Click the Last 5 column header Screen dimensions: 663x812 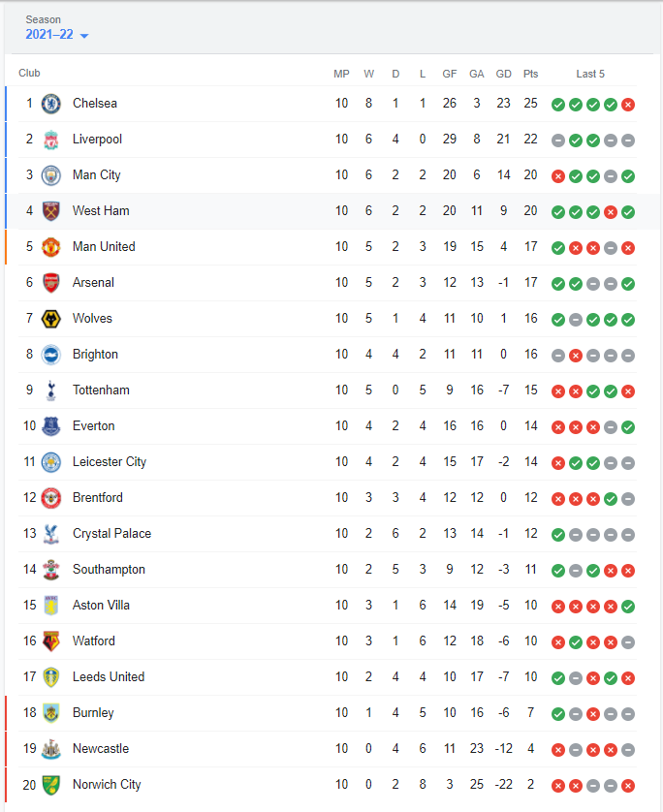[x=590, y=74]
